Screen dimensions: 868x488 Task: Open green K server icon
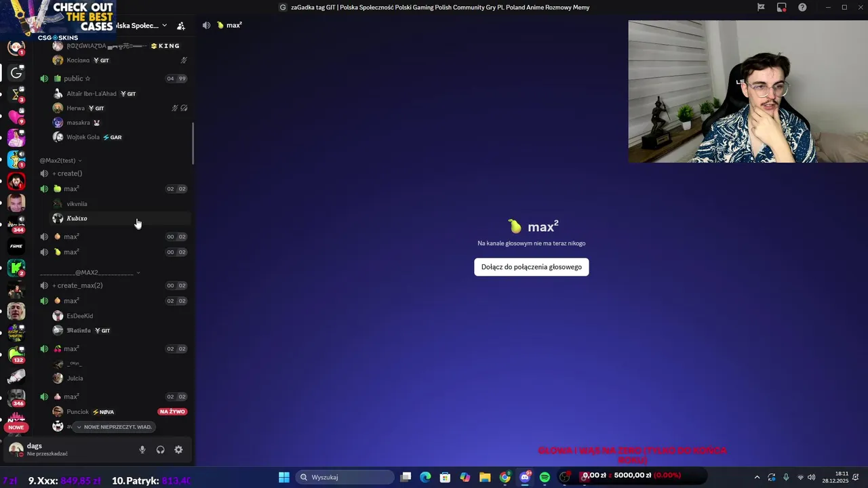point(16,268)
